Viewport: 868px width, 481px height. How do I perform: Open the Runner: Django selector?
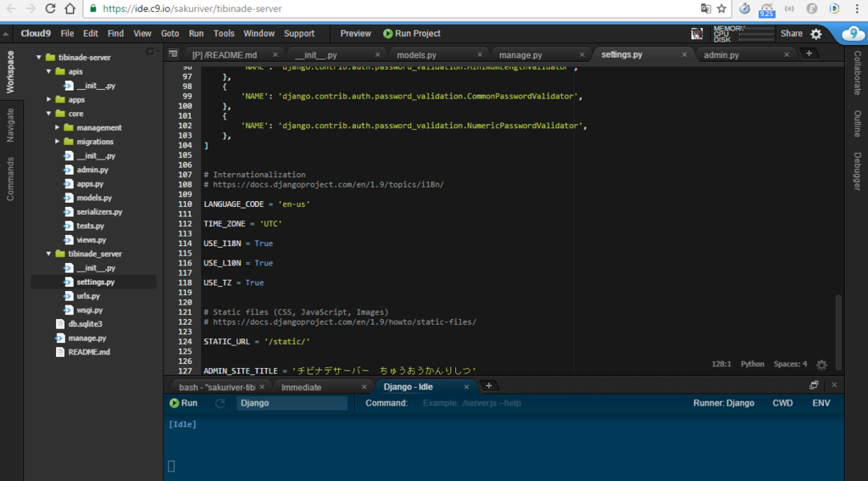(724, 403)
